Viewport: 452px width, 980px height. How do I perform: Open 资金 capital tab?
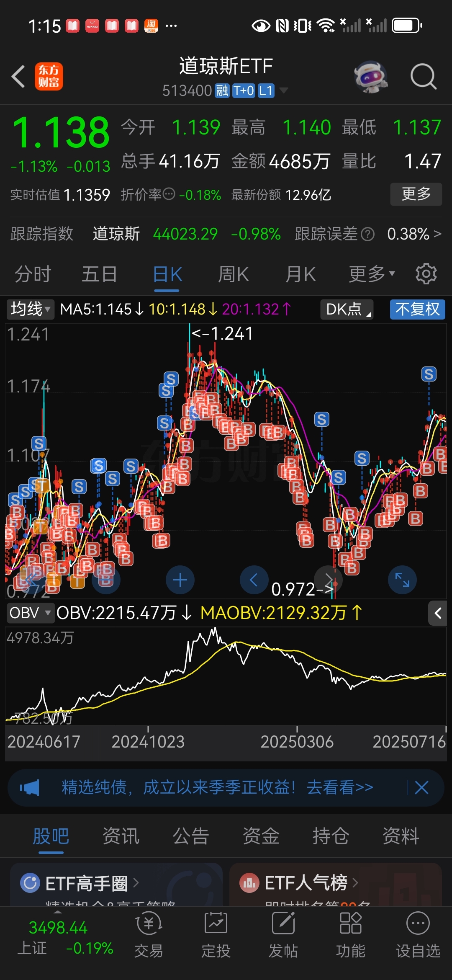click(261, 836)
